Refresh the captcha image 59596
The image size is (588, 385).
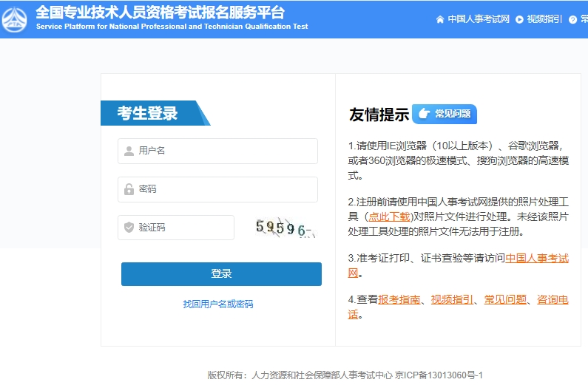coord(285,228)
